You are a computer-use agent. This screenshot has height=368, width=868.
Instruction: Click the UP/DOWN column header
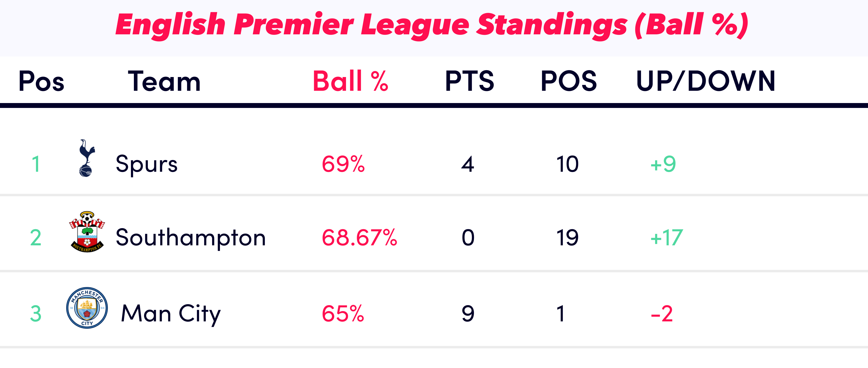tap(706, 81)
